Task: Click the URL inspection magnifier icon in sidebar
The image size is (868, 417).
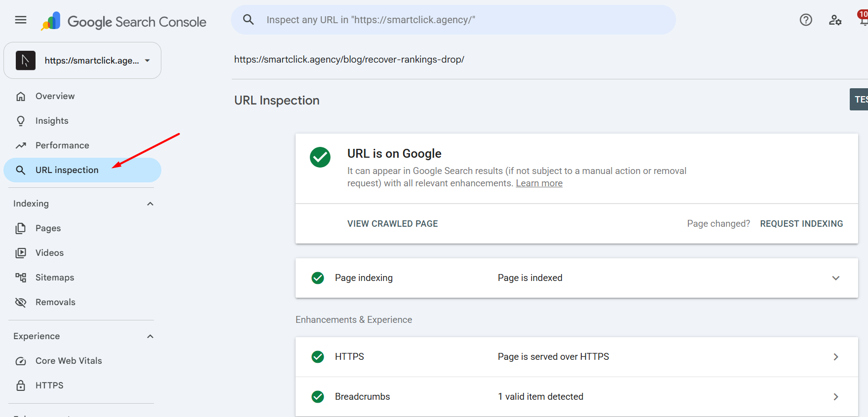Action: coord(21,170)
